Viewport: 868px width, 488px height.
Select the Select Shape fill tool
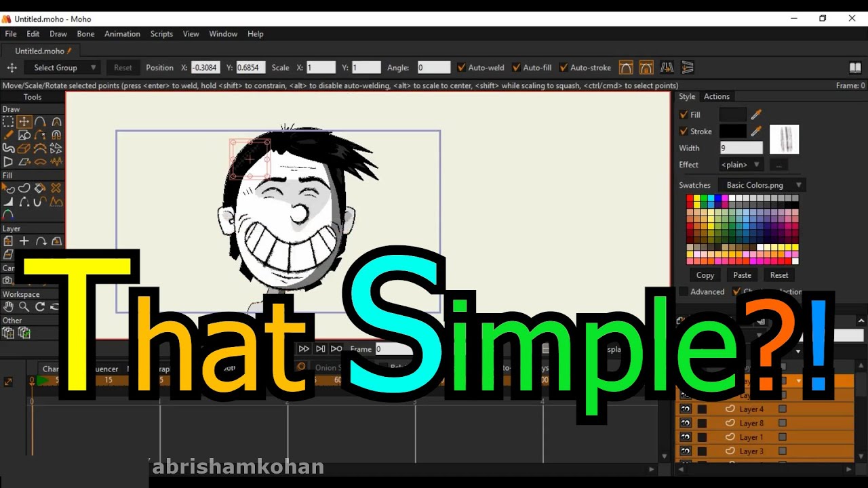7,188
